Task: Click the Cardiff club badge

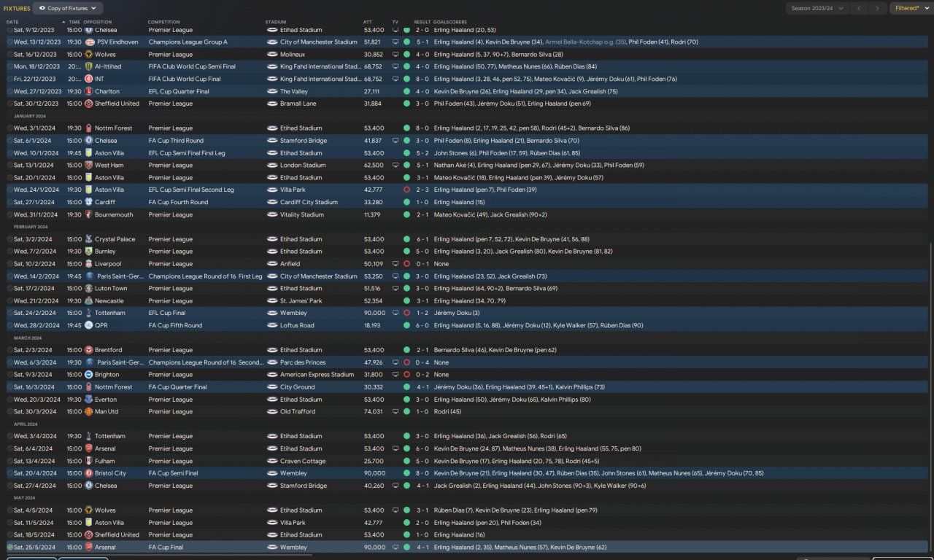Action: 88,202
